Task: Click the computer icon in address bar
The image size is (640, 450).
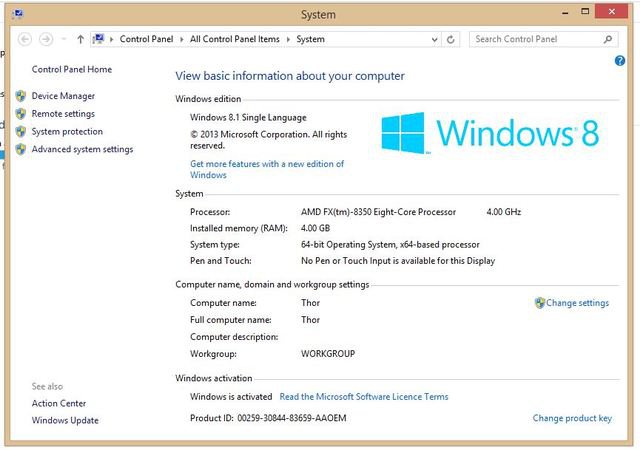Action: (x=98, y=39)
